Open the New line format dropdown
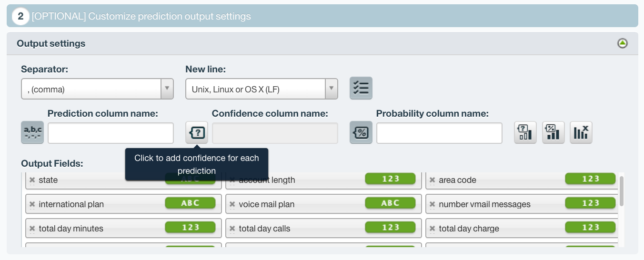This screenshot has width=644, height=260. [x=262, y=89]
